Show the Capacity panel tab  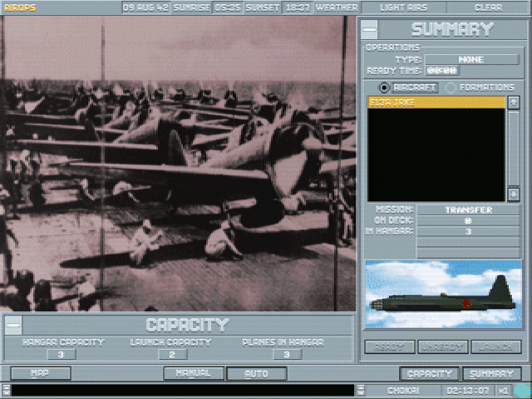(x=429, y=374)
